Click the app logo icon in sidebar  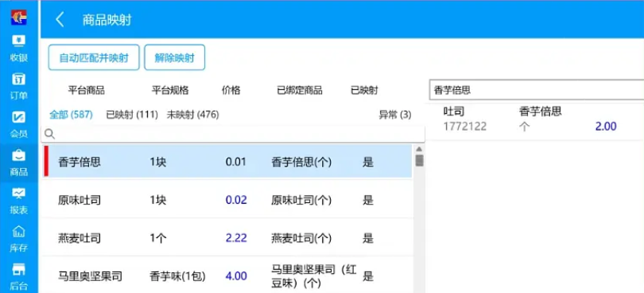[19, 17]
